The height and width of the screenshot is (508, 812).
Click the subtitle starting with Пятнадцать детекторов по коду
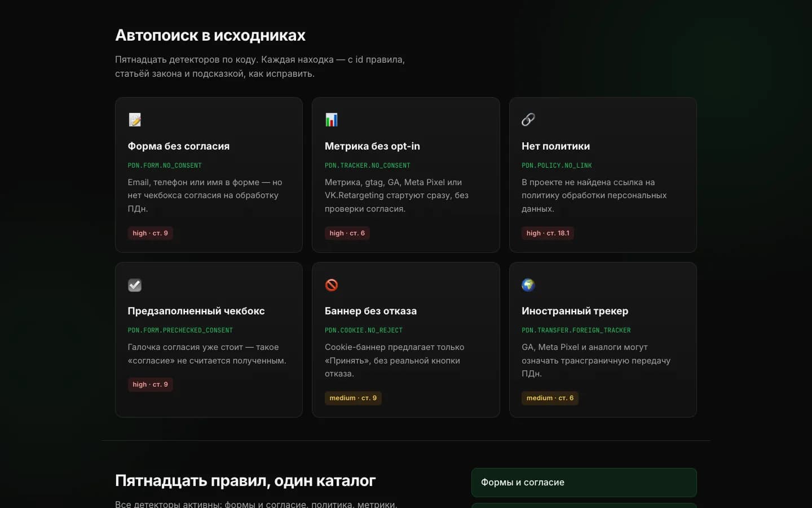[x=260, y=67]
